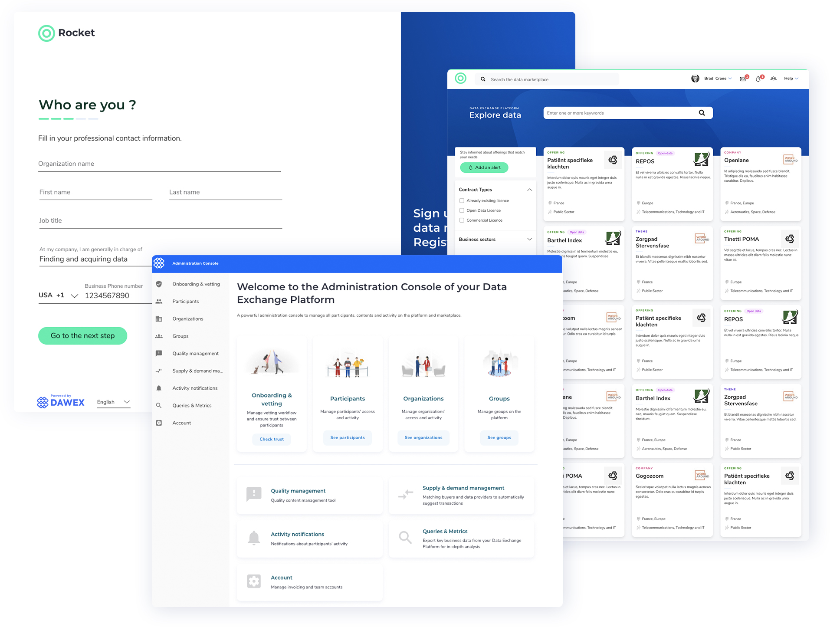Open the Help menu in the header
The image size is (840, 637).
(x=791, y=79)
